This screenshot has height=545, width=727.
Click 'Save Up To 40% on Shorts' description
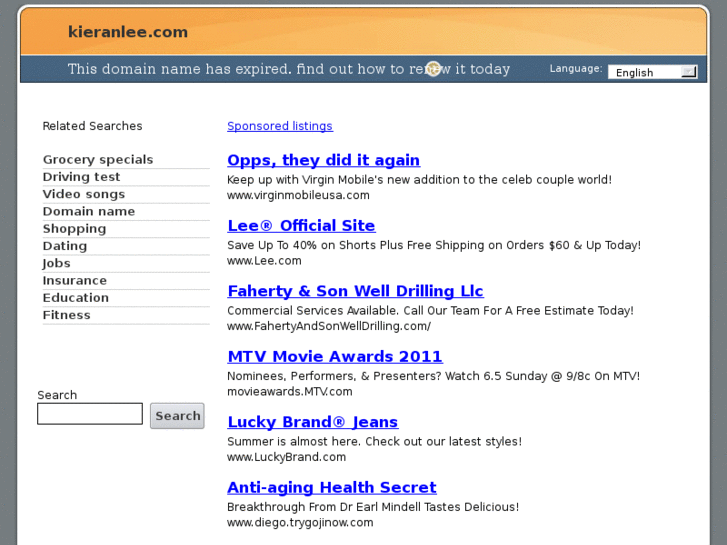[x=434, y=245]
